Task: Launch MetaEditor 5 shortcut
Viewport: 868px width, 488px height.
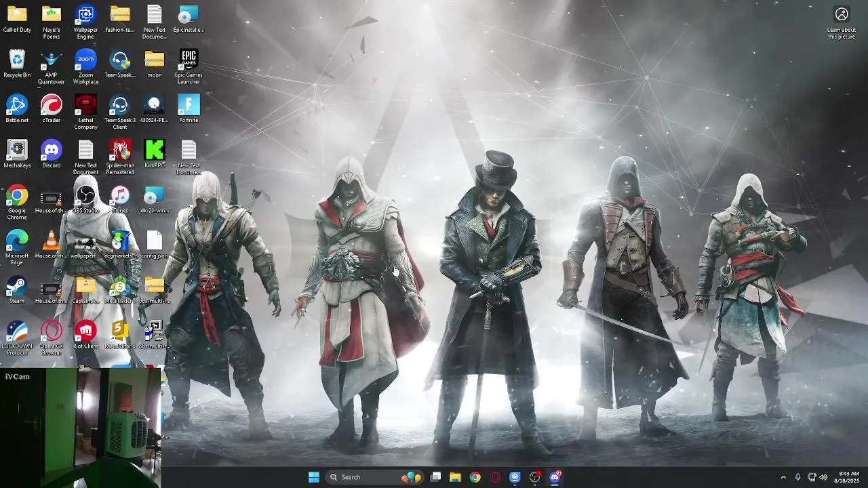Action: [120, 335]
